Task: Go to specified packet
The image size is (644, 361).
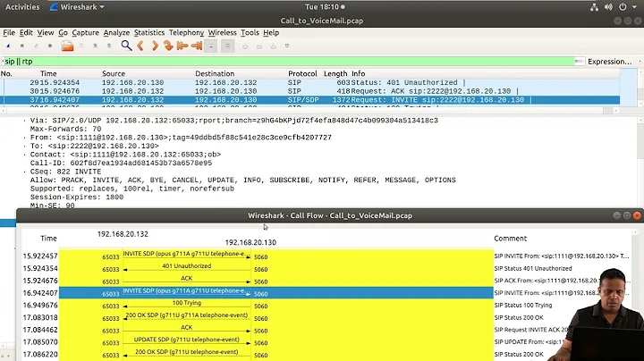Action: click(168, 46)
